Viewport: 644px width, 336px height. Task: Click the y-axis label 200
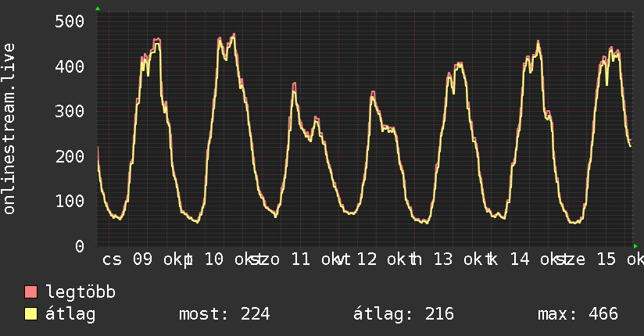70,156
